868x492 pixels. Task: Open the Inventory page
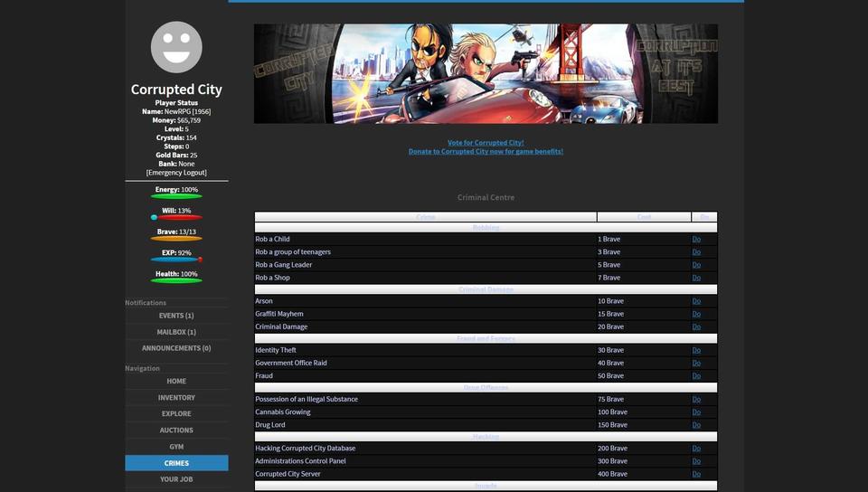point(176,398)
